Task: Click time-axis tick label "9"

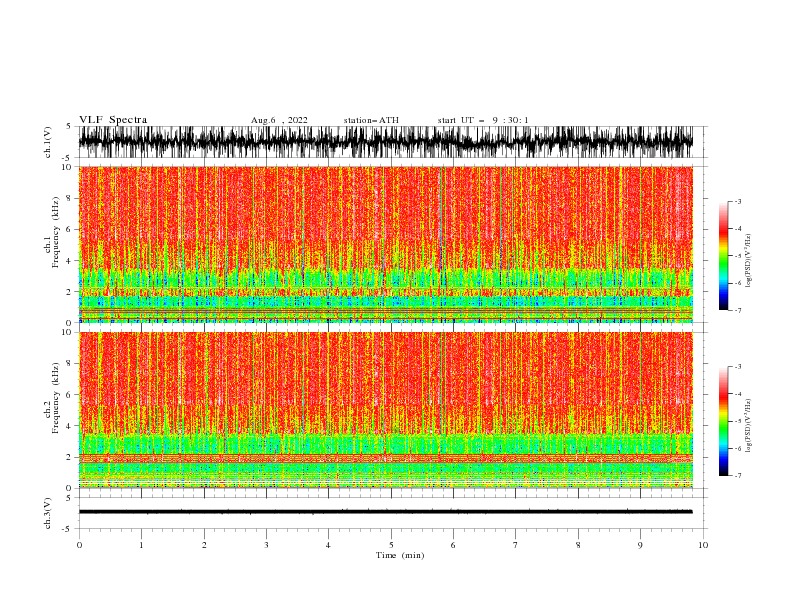Action: pyautogui.click(x=640, y=545)
